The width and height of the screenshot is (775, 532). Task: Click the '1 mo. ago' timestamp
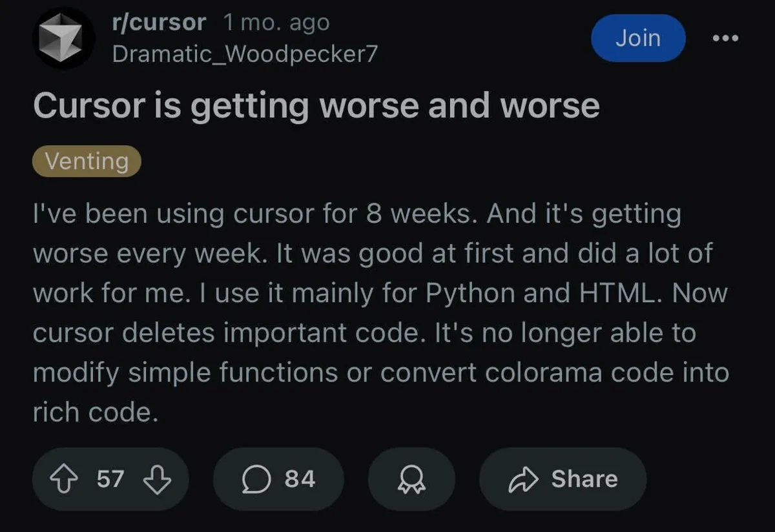[276, 23]
